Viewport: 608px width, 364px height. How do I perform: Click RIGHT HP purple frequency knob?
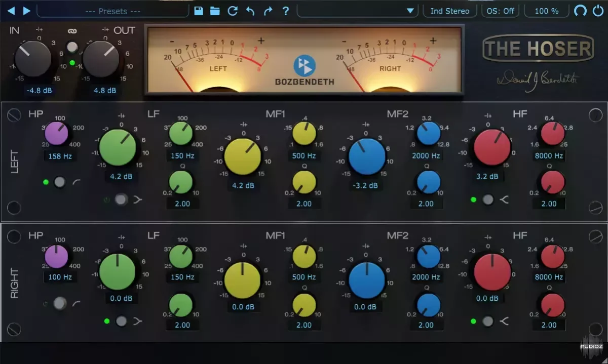(x=56, y=256)
